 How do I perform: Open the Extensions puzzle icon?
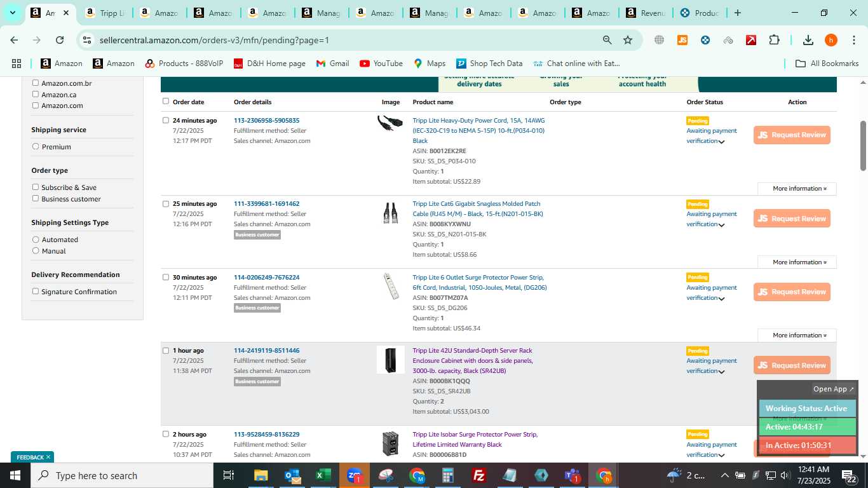[x=774, y=40]
